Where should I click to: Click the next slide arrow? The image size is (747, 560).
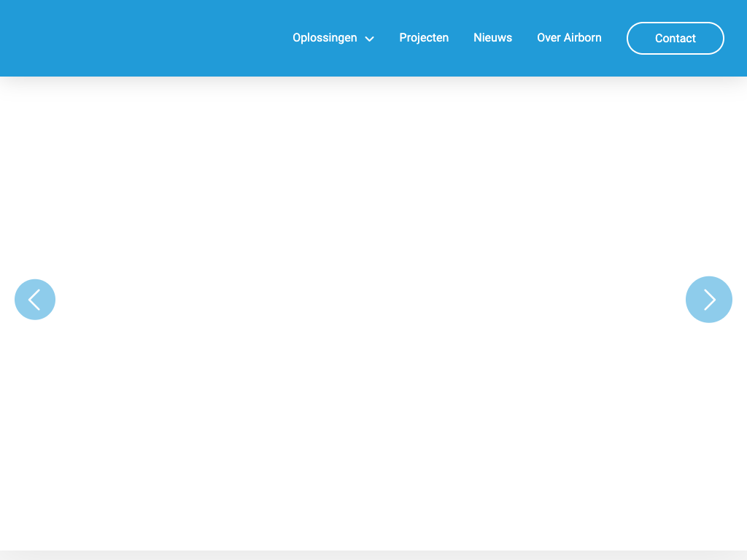click(708, 300)
